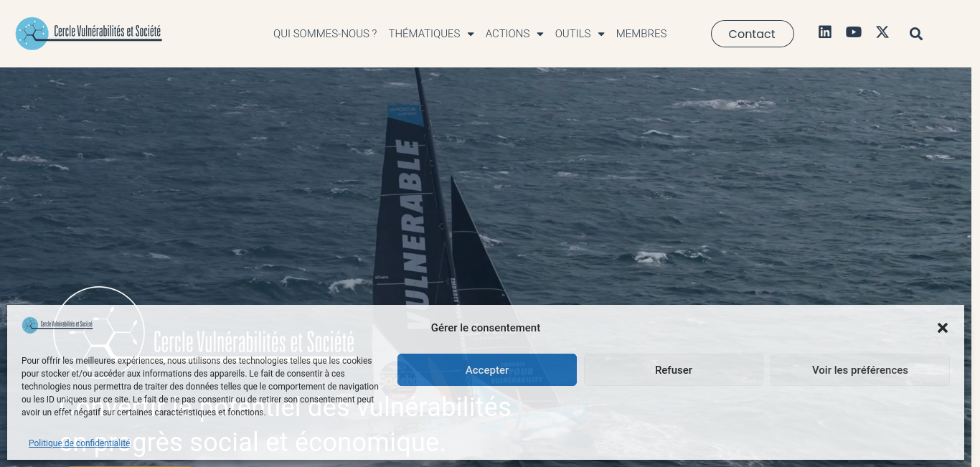This screenshot has width=980, height=467.
Task: Open Voir les préférences cookie settings
Action: pyautogui.click(x=860, y=370)
